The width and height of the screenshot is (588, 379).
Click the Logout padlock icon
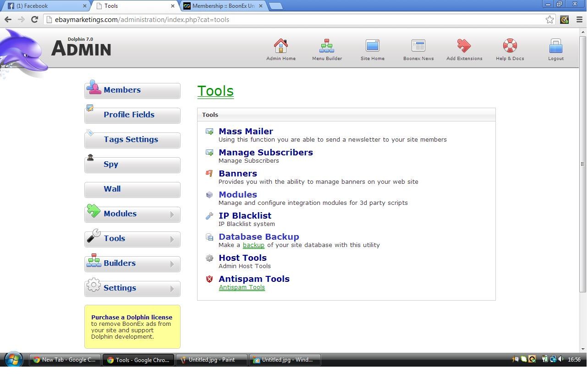click(x=555, y=46)
